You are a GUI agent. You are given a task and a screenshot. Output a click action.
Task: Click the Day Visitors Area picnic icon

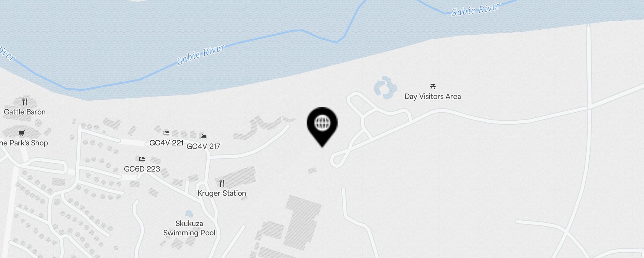coord(433,86)
